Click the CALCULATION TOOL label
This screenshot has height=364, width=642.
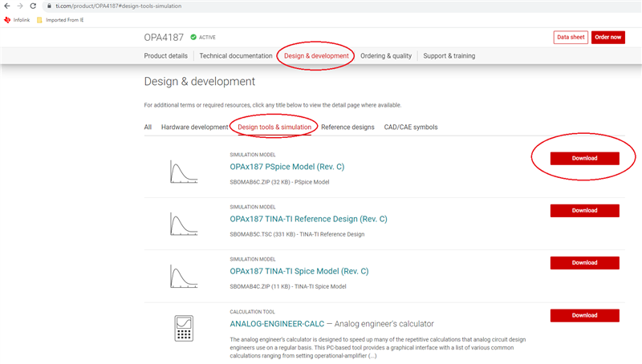(252, 312)
